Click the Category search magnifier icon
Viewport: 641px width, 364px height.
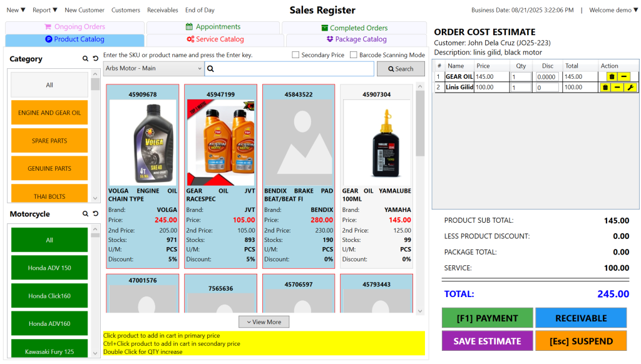(85, 59)
